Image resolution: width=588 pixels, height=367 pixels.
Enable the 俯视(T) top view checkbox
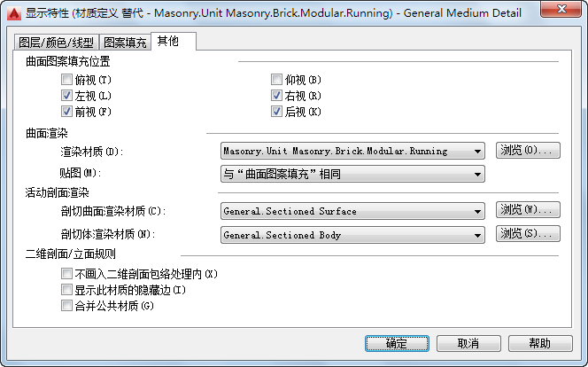point(66,80)
